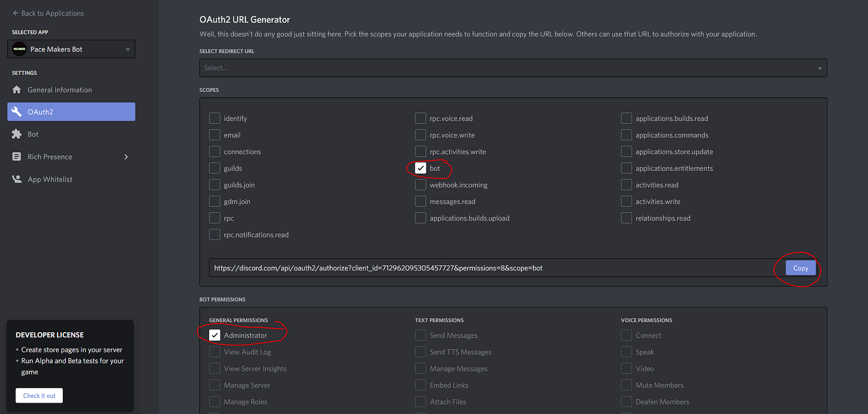868x414 pixels.
Task: Uncheck the Administrator permission
Action: (x=215, y=335)
